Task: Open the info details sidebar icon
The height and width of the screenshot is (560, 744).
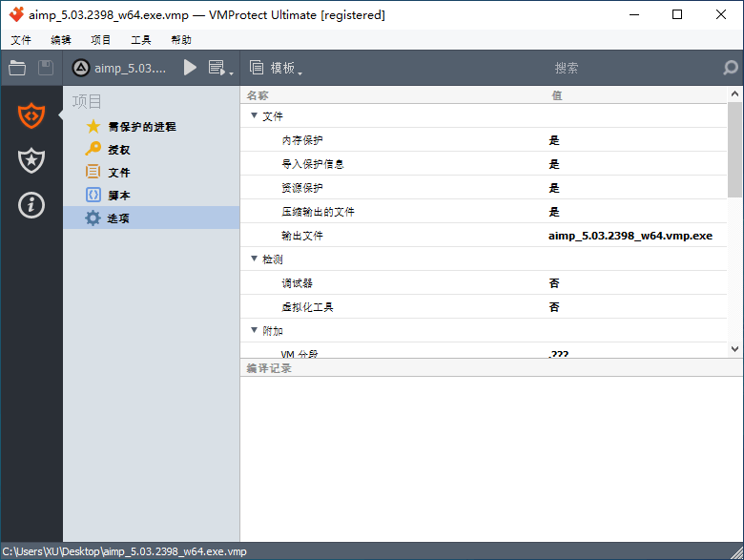Action: (31, 205)
